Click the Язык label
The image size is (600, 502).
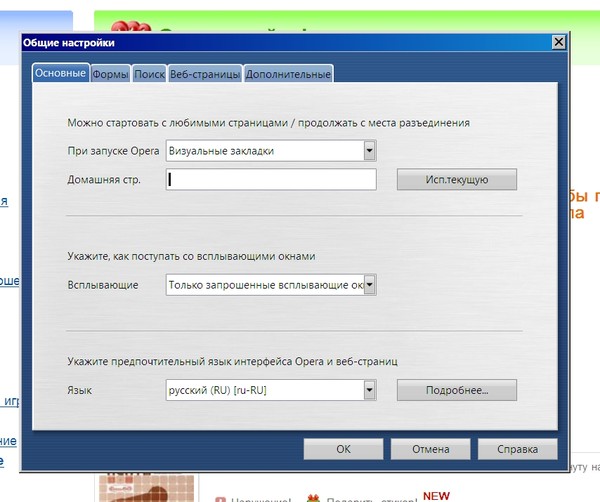[80, 390]
